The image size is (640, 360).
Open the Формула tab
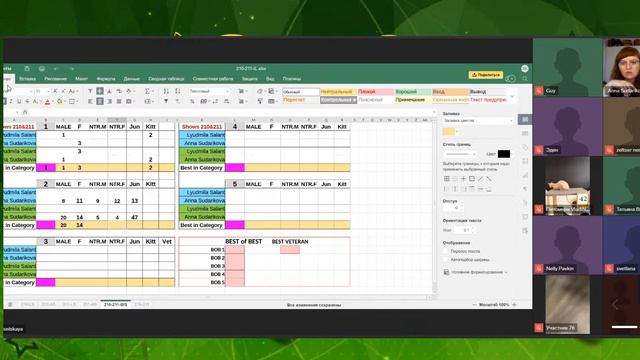(x=106, y=79)
